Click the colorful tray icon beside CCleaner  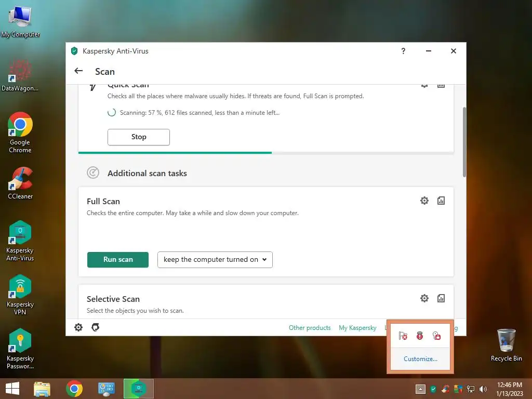coord(458,389)
